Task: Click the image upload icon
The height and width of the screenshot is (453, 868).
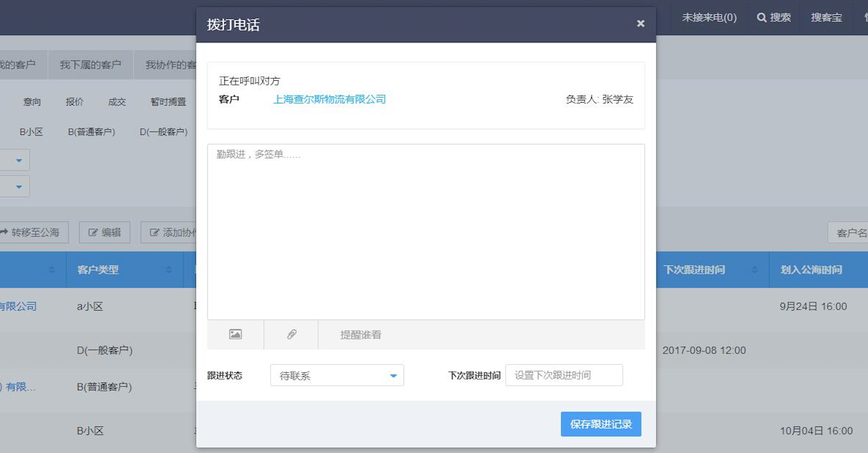Action: tap(235, 334)
